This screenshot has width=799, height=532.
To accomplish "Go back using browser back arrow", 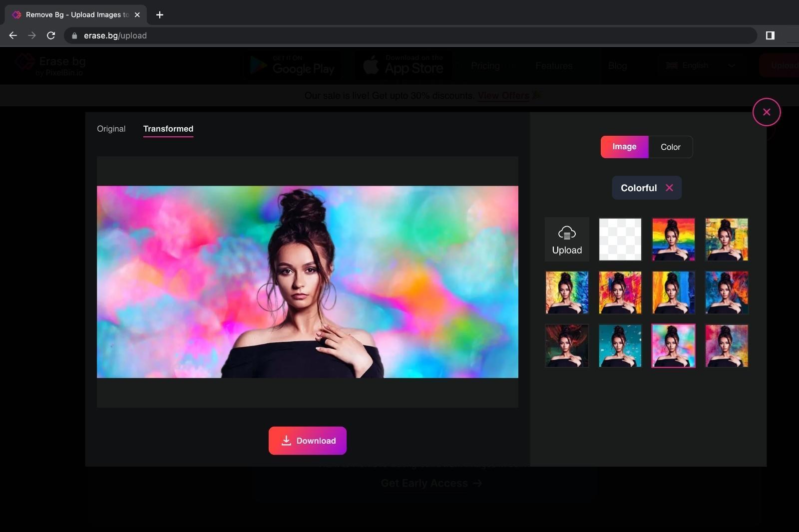I will 13,35.
